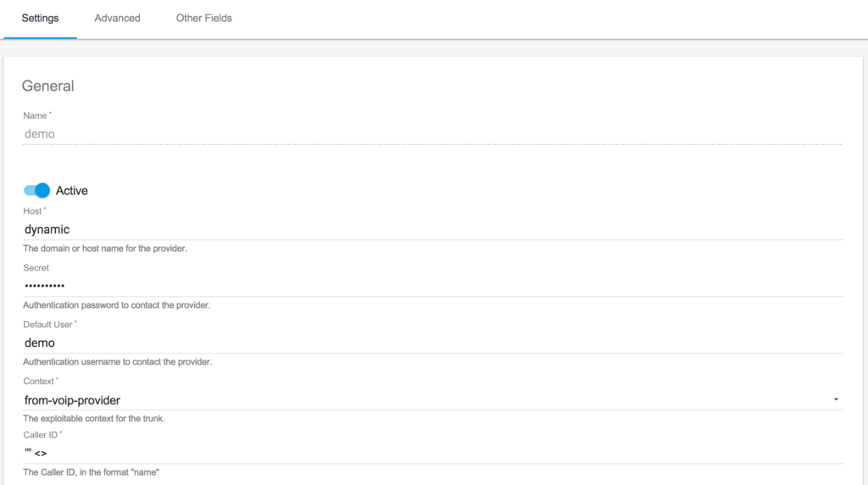The height and width of the screenshot is (485, 868).
Task: Expand the Context dropdown arrow
Action: 836,399
